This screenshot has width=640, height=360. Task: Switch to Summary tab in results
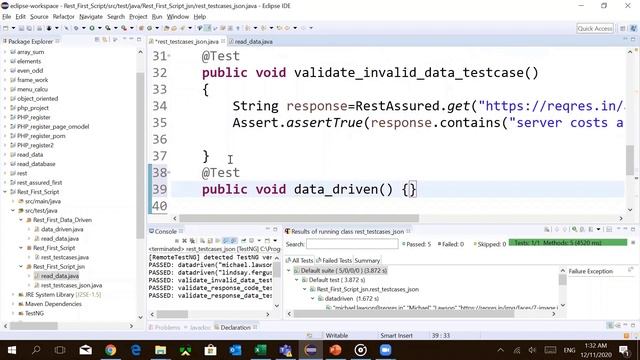[367, 260]
